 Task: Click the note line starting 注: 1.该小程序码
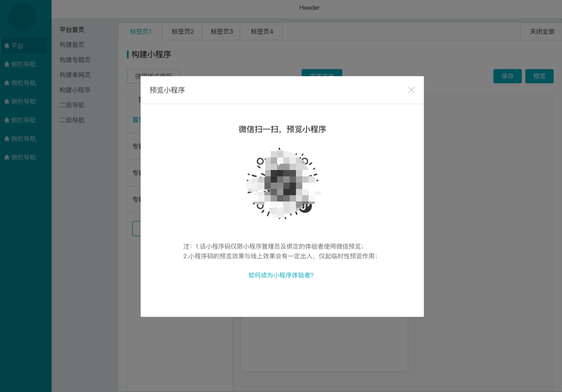pyautogui.click(x=273, y=247)
